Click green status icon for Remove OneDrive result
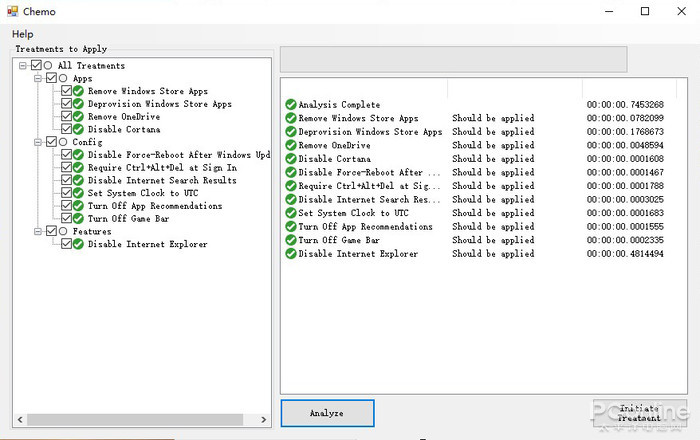Image resolution: width=700 pixels, height=440 pixels. click(291, 146)
